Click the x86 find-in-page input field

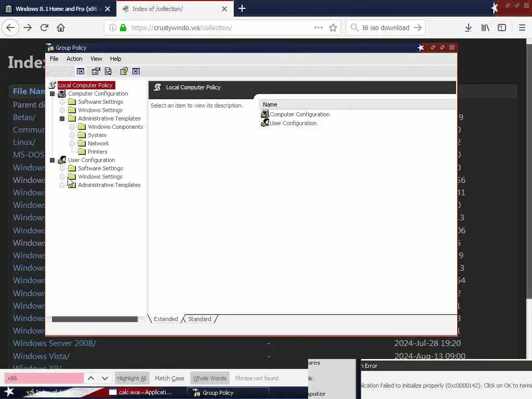(44, 378)
